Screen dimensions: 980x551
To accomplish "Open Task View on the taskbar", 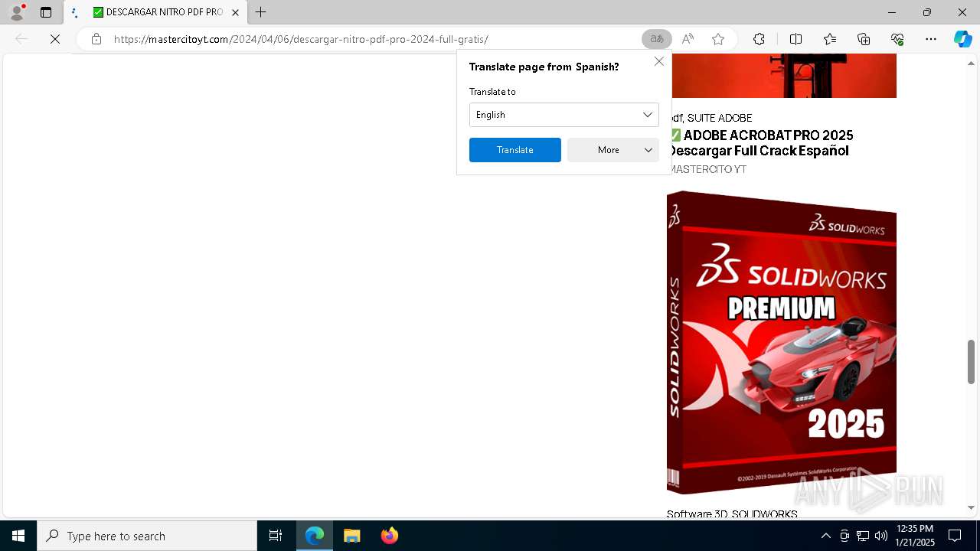I will click(x=276, y=536).
